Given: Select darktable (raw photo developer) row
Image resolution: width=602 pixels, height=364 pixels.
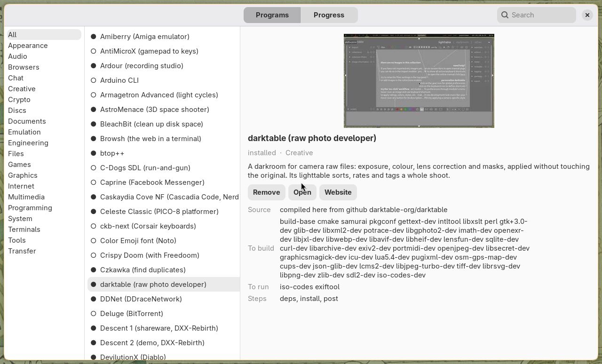Looking at the screenshot, I should (163, 285).
